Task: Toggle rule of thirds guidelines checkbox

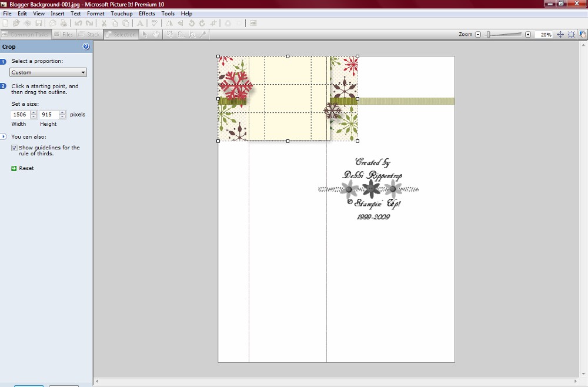Action: click(14, 148)
